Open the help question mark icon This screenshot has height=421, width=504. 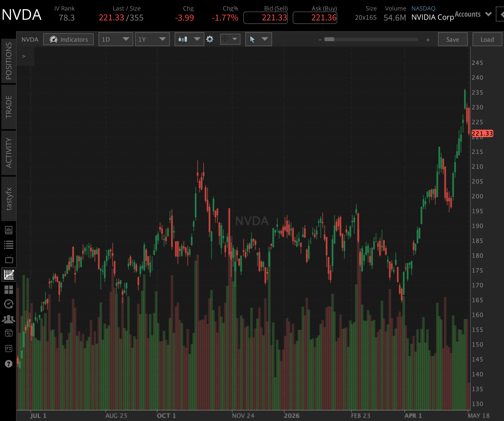click(x=9, y=364)
